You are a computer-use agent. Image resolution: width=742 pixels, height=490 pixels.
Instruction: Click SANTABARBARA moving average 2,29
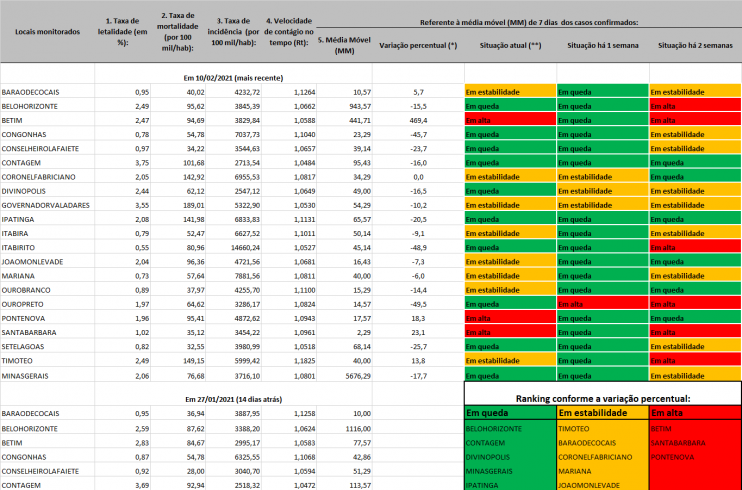click(364, 333)
